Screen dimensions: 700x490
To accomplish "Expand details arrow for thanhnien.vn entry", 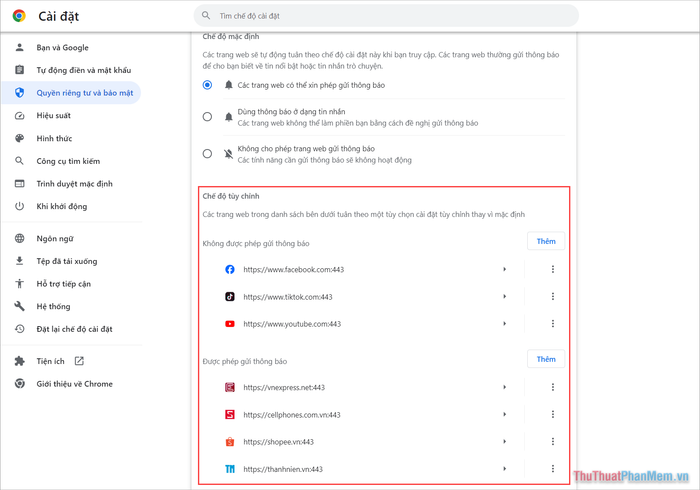I will pos(504,469).
